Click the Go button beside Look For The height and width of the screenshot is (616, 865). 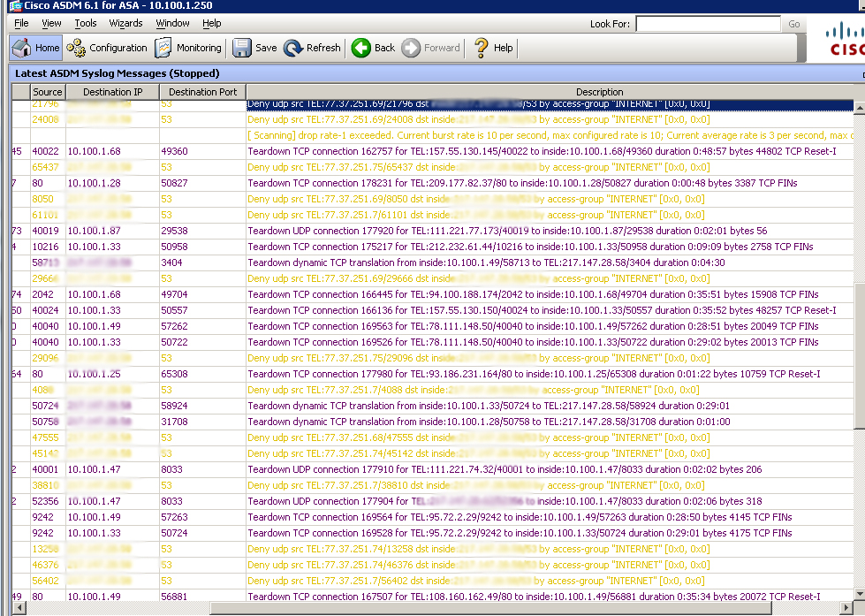[793, 24]
